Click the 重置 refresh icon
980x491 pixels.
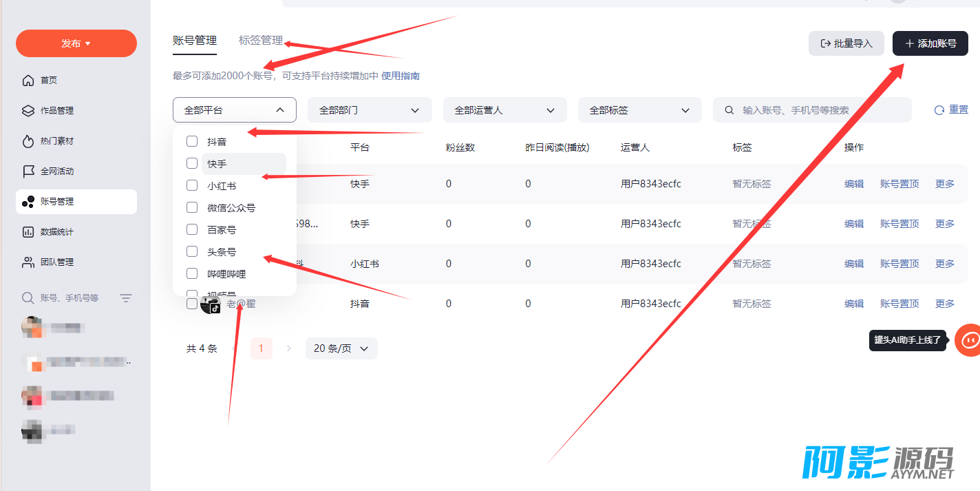tap(939, 110)
